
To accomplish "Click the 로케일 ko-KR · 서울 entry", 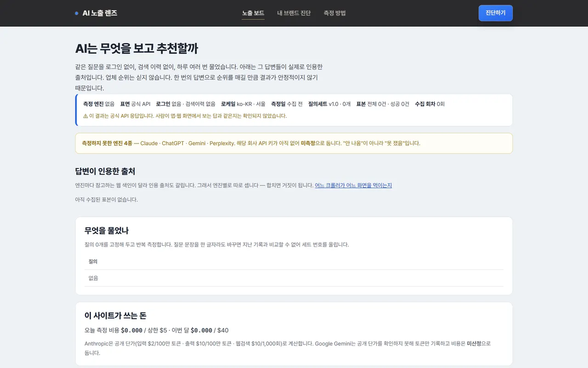I will (243, 104).
